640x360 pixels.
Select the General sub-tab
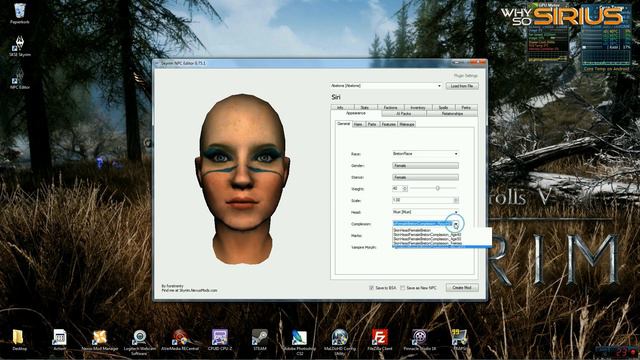pyautogui.click(x=344, y=124)
